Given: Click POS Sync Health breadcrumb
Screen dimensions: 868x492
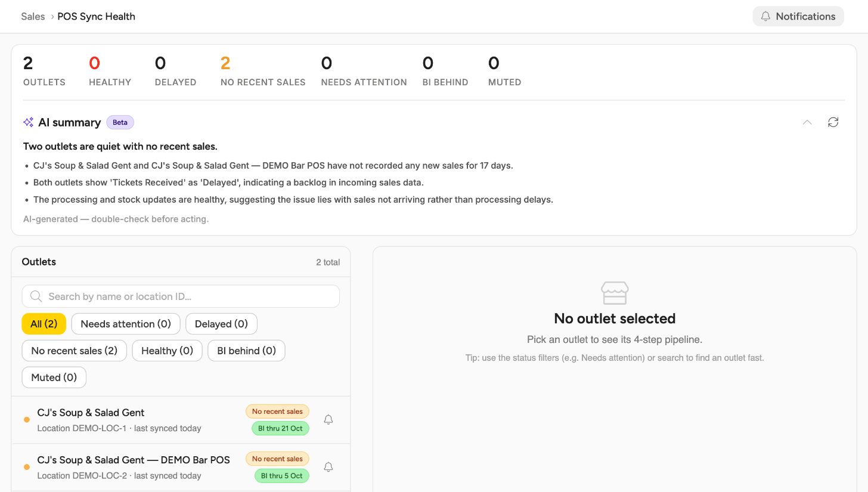Looking at the screenshot, I should [97, 17].
